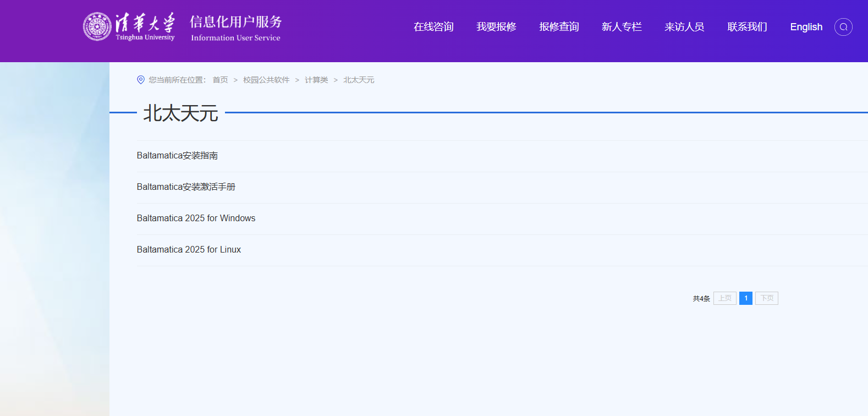868x416 pixels.
Task: Click the location pin icon in breadcrumb
Action: point(141,80)
